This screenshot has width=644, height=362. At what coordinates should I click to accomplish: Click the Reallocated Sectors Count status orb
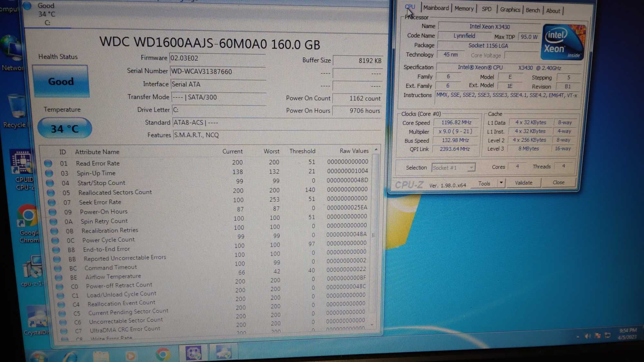51,192
